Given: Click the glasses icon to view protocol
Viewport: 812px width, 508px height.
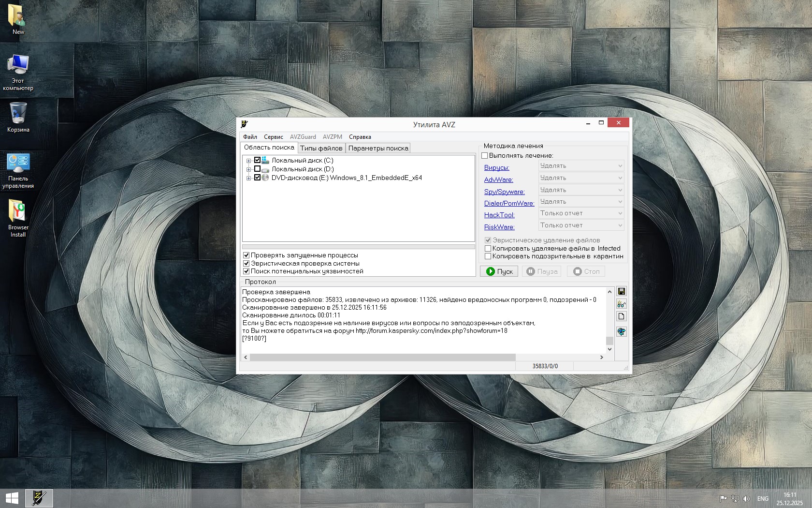Looking at the screenshot, I should click(622, 304).
